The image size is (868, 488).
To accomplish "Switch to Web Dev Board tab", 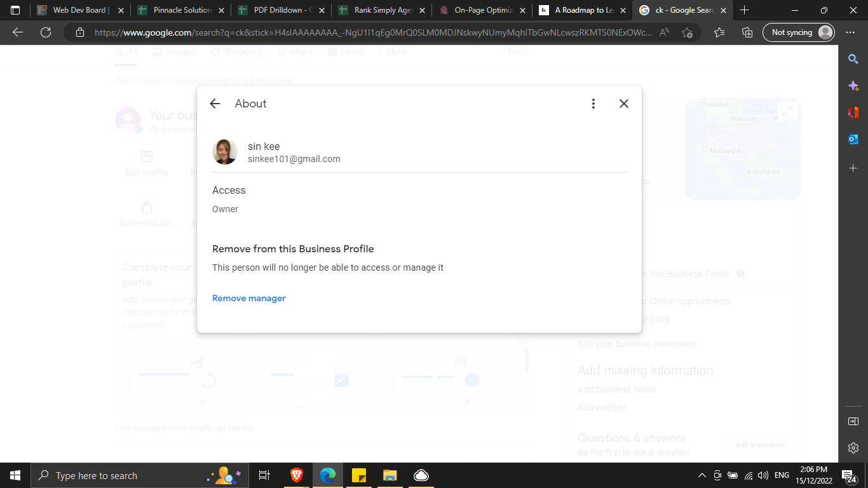I will coord(79,10).
